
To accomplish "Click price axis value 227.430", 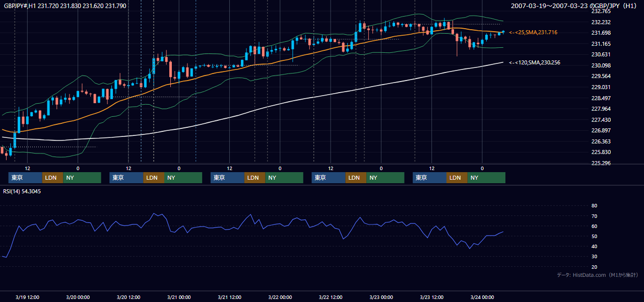I will click(x=601, y=120).
